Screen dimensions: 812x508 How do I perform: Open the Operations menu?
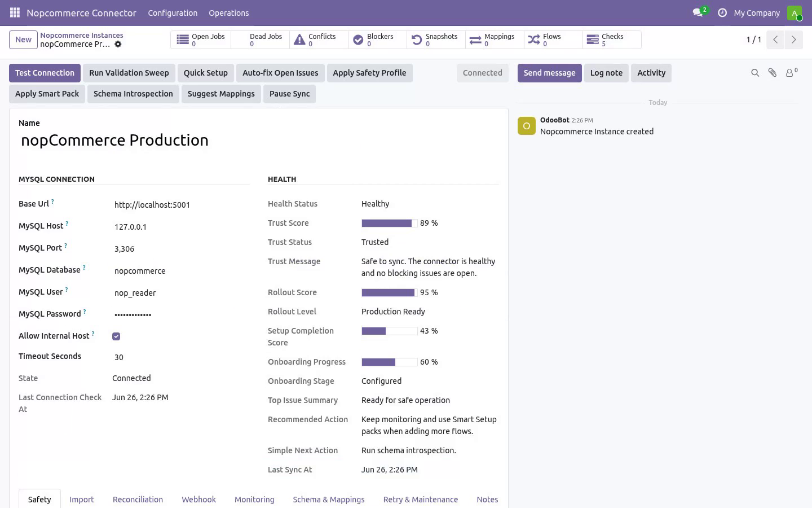[x=228, y=12]
